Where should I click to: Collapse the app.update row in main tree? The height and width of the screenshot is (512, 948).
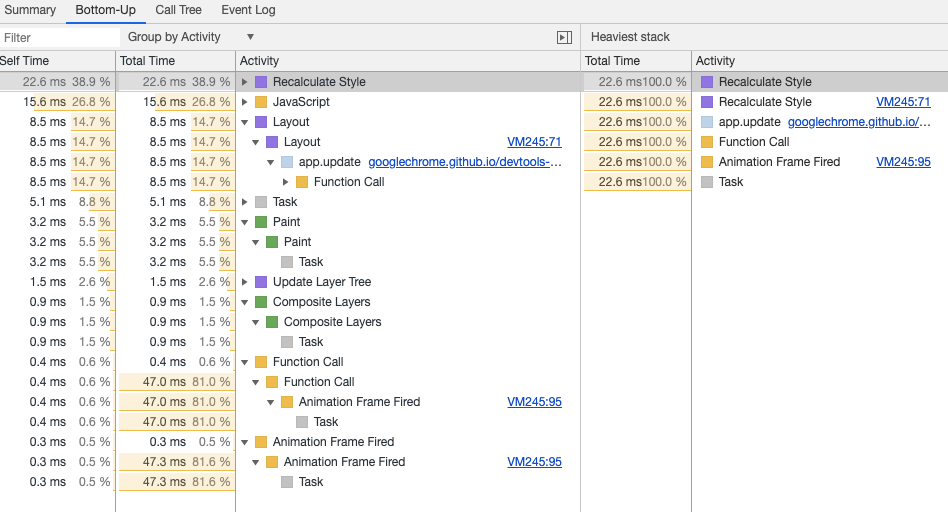(270, 161)
